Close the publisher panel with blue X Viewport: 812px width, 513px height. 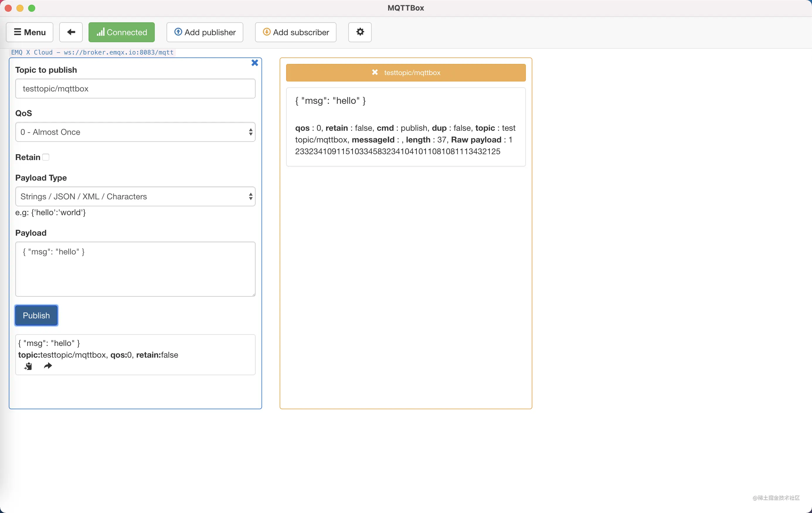[255, 63]
